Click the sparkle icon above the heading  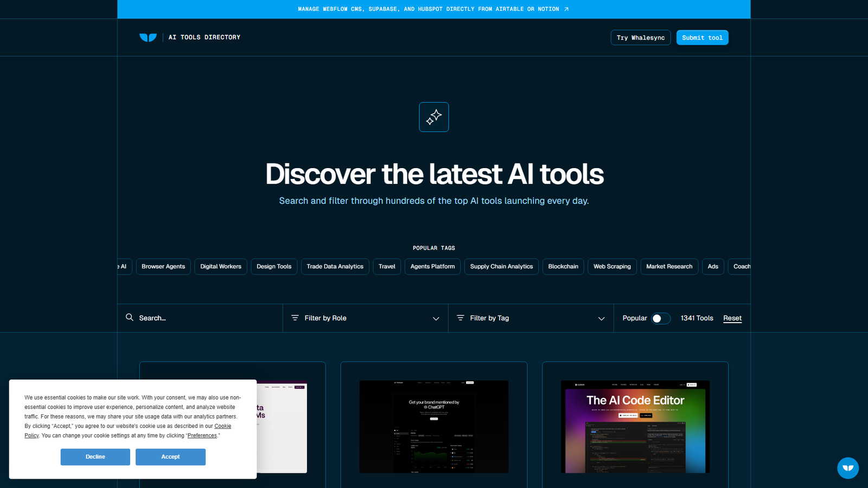coord(433,117)
